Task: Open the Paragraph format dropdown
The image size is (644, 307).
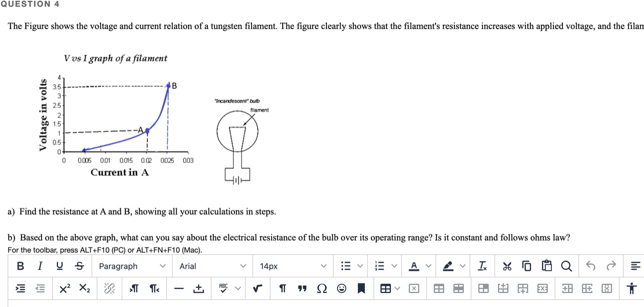Action: 132,266
